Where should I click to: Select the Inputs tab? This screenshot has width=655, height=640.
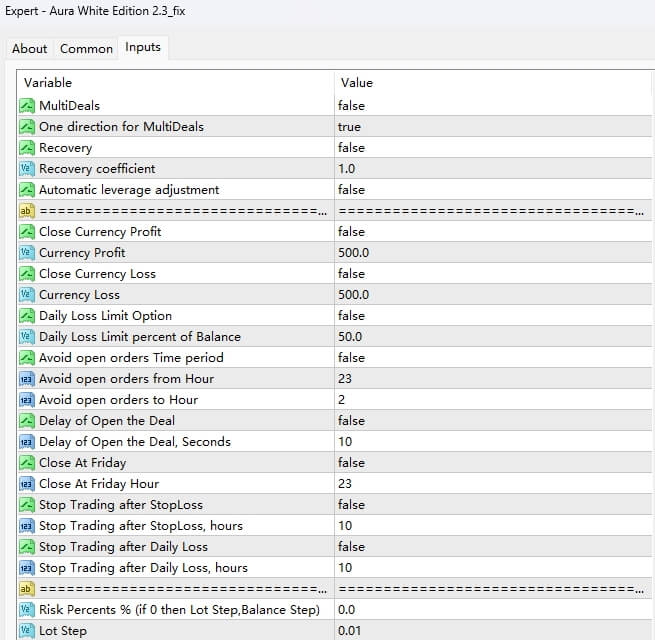pos(143,47)
